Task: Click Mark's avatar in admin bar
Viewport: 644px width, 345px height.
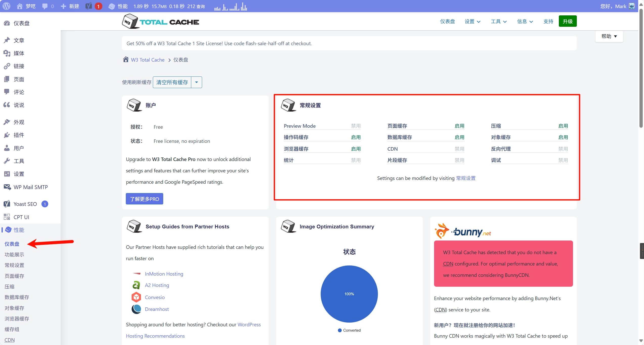Action: pos(632,6)
